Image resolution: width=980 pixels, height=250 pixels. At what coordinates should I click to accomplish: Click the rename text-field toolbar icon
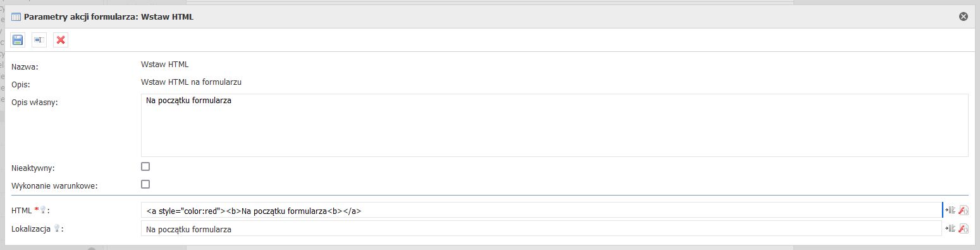tap(39, 41)
